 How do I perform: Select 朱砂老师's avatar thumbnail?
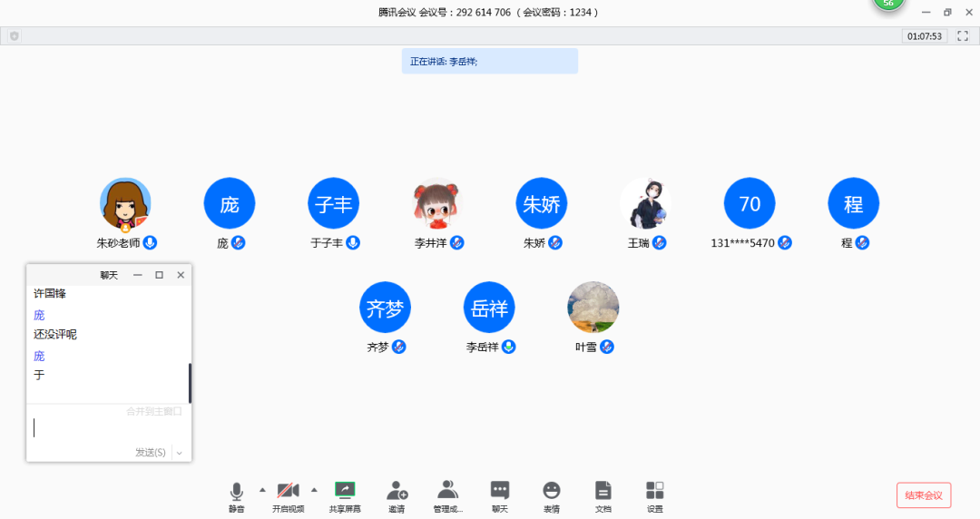coord(125,203)
